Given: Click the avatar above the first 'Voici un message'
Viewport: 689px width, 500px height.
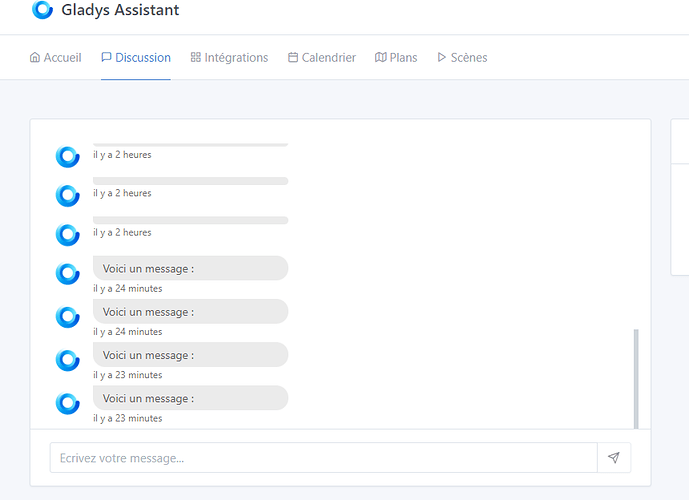Looking at the screenshot, I should coord(67,235).
